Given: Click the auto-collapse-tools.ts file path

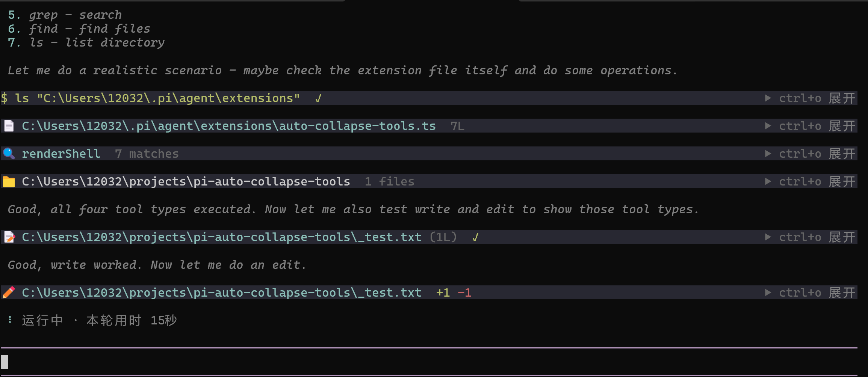Looking at the screenshot, I should click(x=229, y=126).
